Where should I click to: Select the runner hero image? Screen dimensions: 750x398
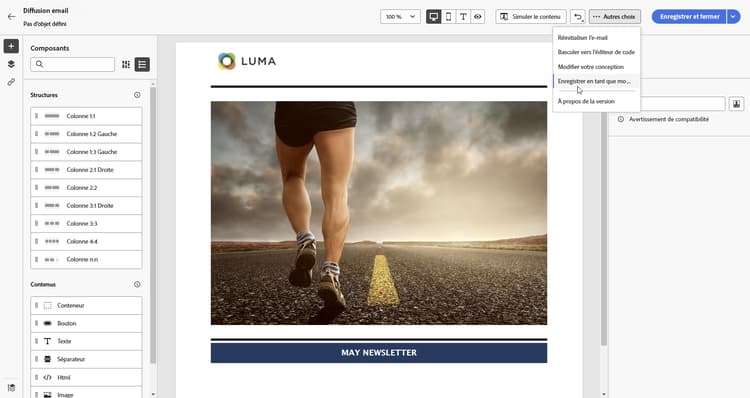[x=379, y=213]
